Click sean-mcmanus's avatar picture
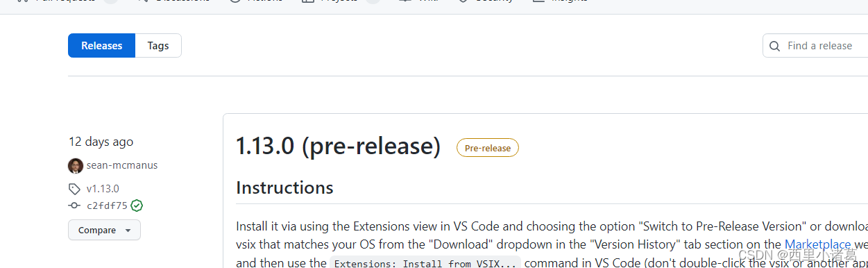The image size is (868, 268). click(76, 165)
